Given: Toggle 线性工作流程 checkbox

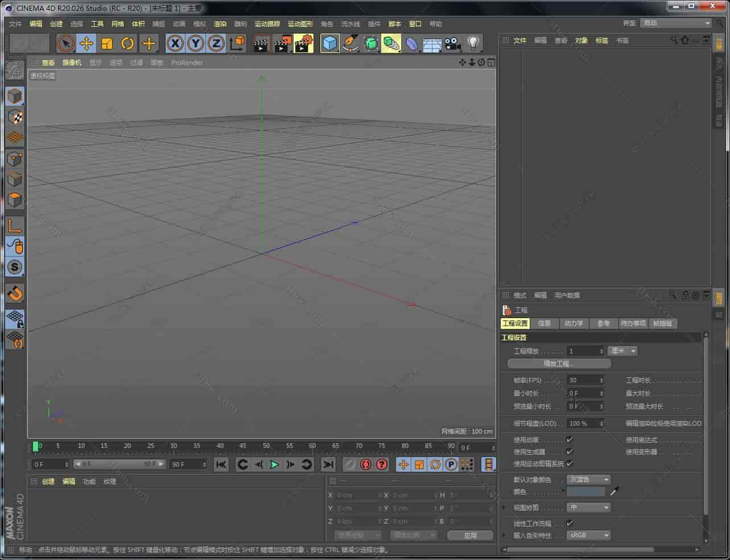Looking at the screenshot, I should tap(570, 523).
